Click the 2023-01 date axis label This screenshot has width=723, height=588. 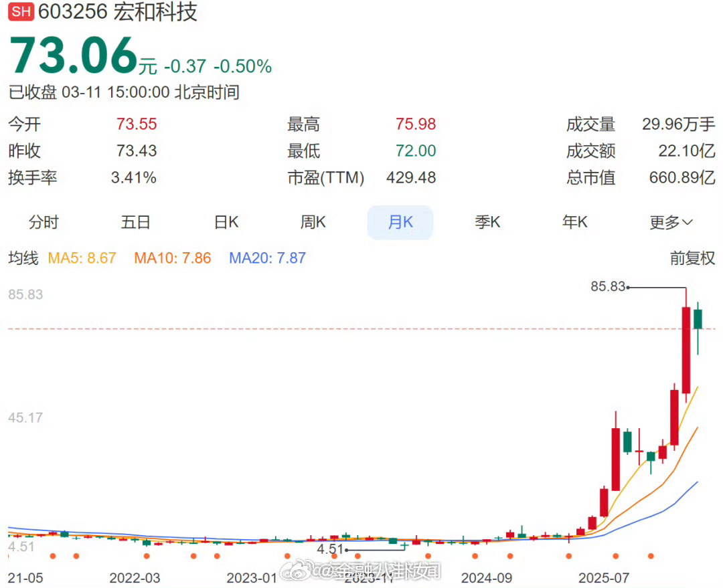tap(252, 578)
